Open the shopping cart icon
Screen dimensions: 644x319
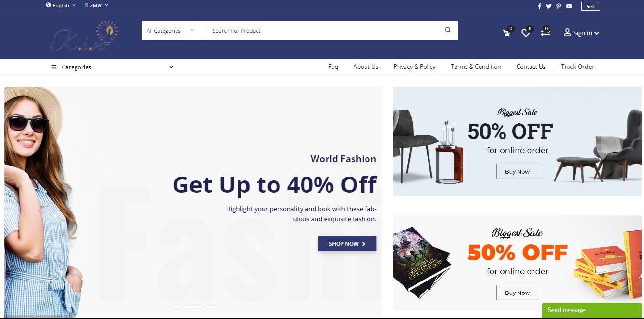click(507, 32)
